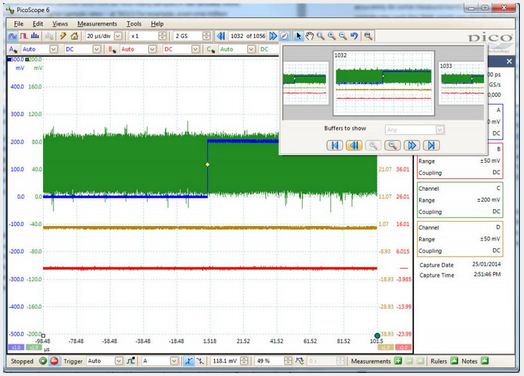The width and height of the screenshot is (524, 376).
Task: Open Channel A DC coupling dropdown
Action: coord(96,49)
